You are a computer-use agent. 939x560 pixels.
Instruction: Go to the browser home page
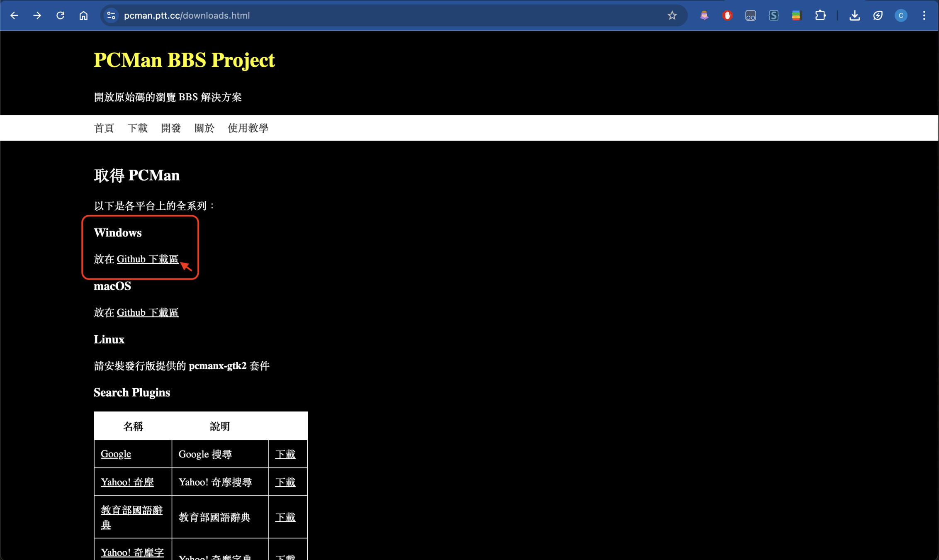click(83, 15)
